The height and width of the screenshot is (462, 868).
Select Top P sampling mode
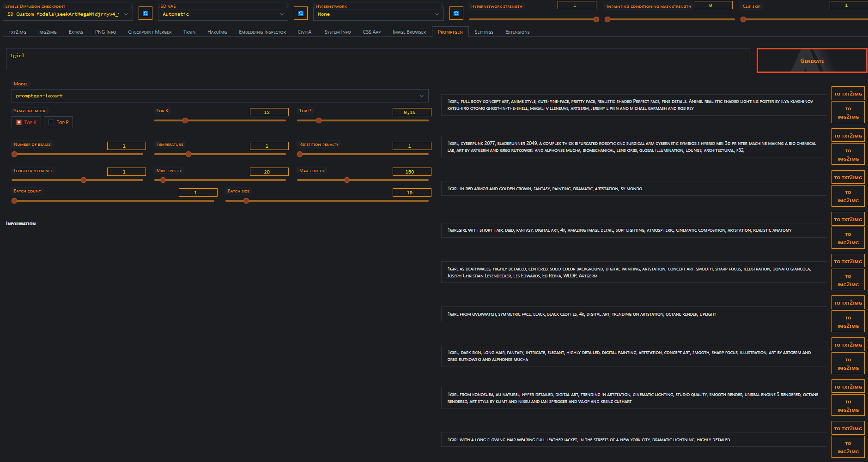(58, 122)
